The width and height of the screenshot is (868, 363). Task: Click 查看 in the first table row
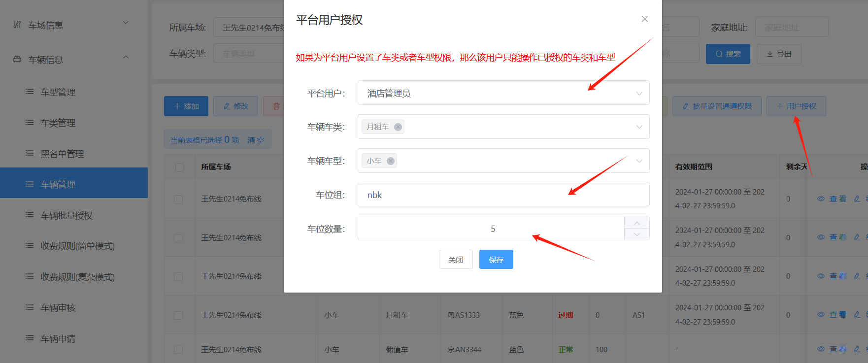click(832, 198)
